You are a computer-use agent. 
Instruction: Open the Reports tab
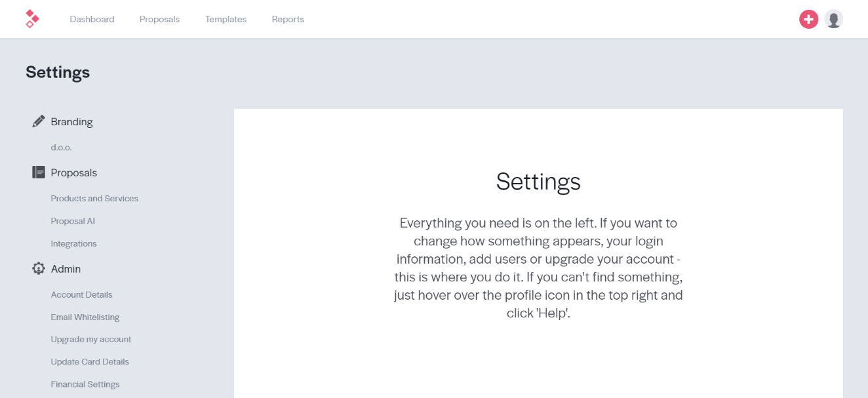pos(288,19)
